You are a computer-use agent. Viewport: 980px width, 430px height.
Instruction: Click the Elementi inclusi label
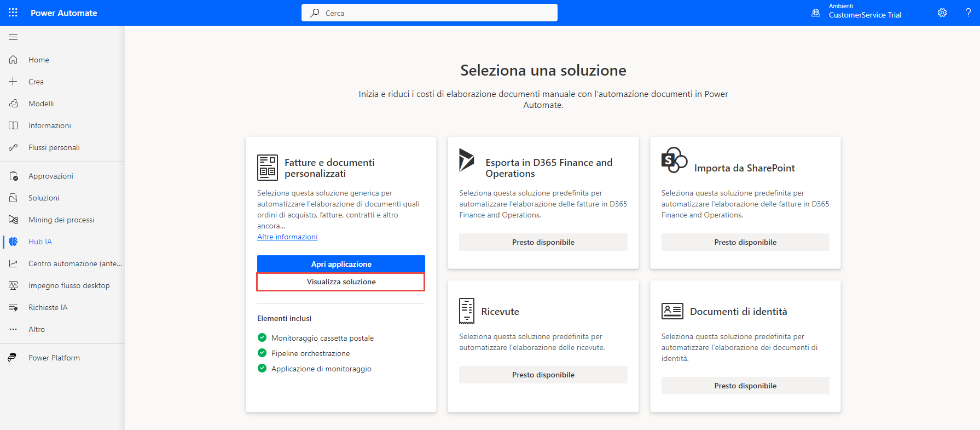pyautogui.click(x=284, y=318)
